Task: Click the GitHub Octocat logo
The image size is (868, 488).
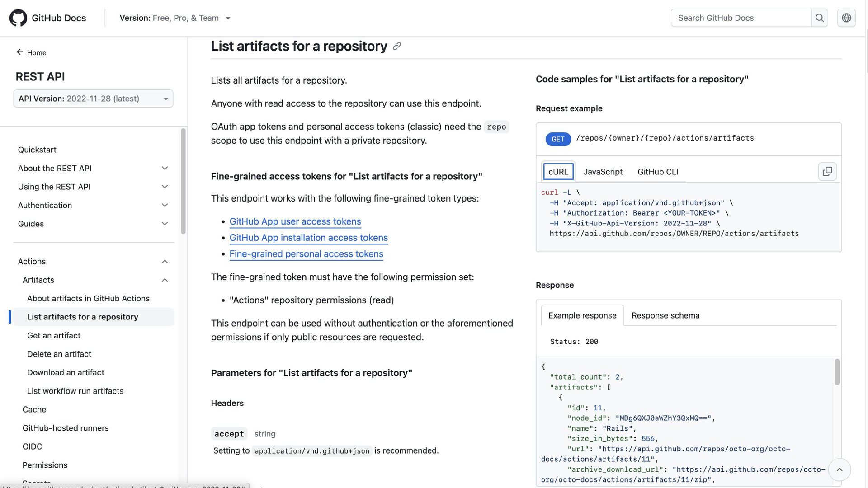Action: point(18,18)
